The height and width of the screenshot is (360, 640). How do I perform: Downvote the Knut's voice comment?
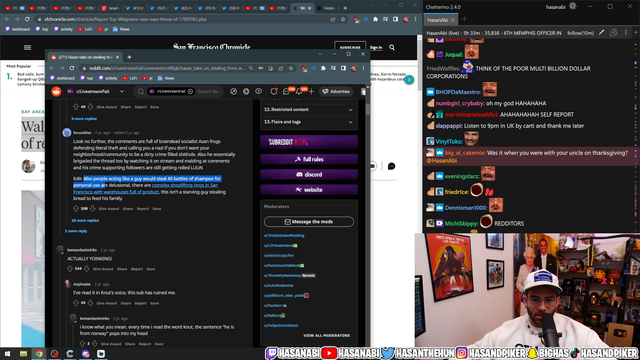pyautogui.click(x=90, y=303)
